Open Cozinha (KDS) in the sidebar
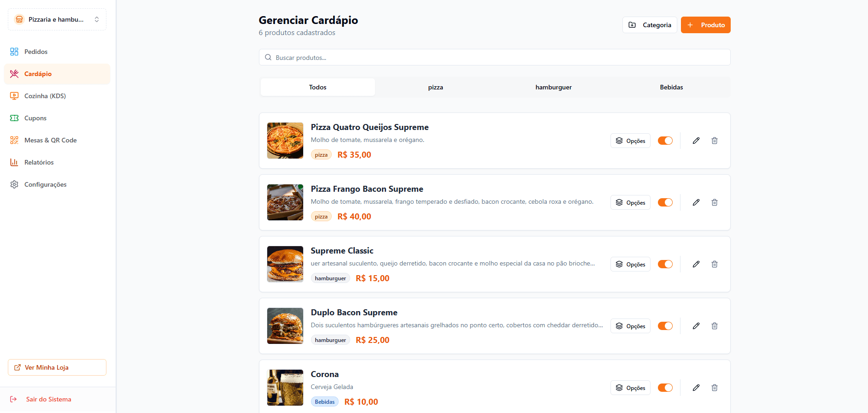Viewport: 868px width, 413px height. click(x=45, y=96)
